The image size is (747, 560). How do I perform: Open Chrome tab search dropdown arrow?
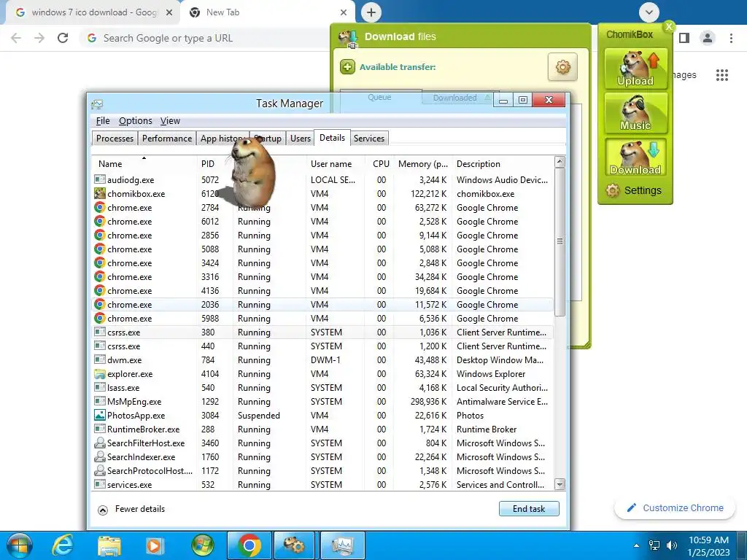coord(649,12)
